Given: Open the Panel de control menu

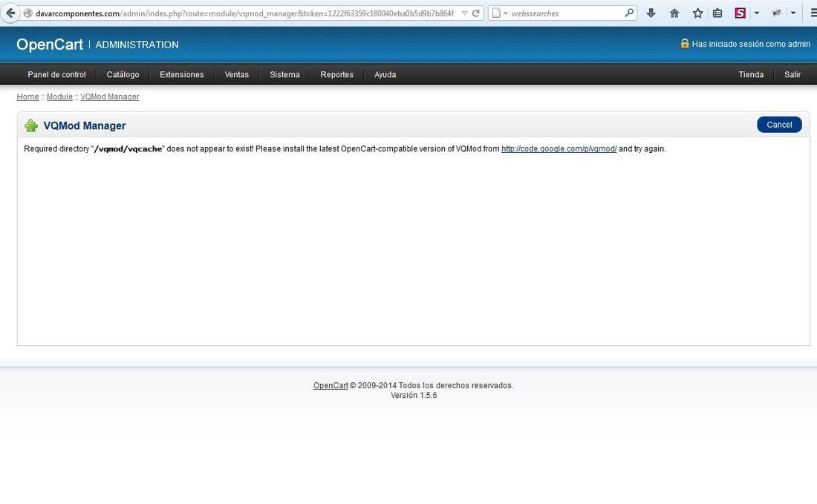Looking at the screenshot, I should [x=56, y=74].
